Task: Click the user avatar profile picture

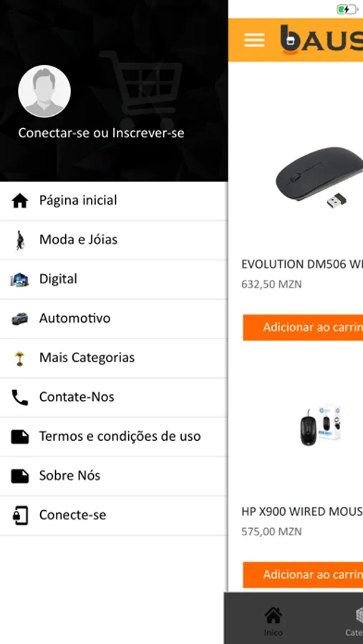Action: (x=44, y=91)
